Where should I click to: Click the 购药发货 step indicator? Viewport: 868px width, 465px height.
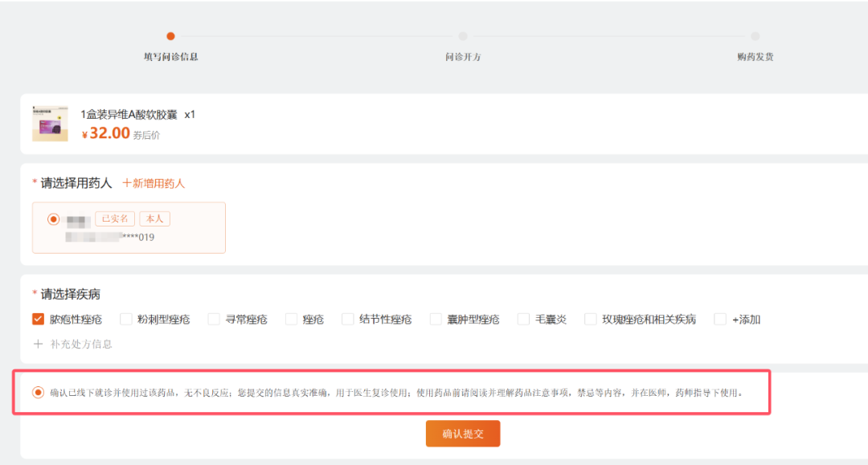pyautogui.click(x=755, y=36)
